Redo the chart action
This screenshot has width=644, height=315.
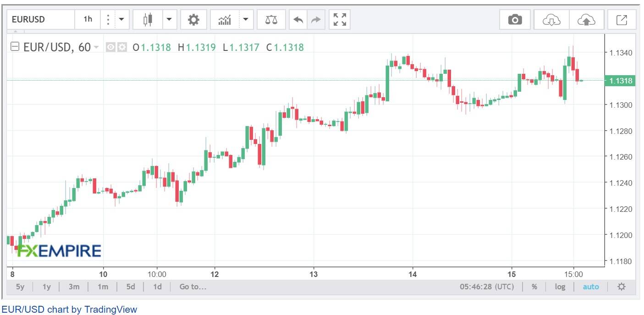(x=316, y=19)
